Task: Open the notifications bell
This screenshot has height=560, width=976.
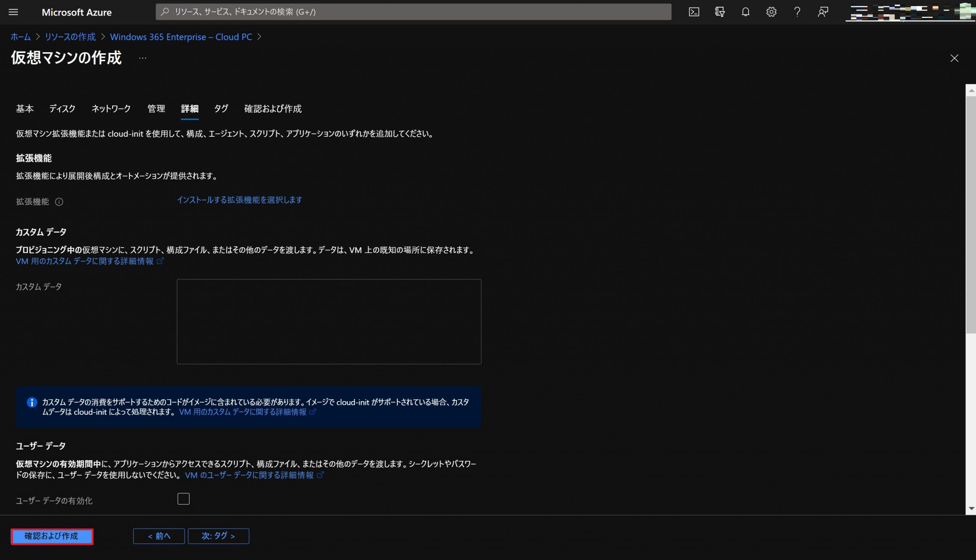Action: (745, 12)
